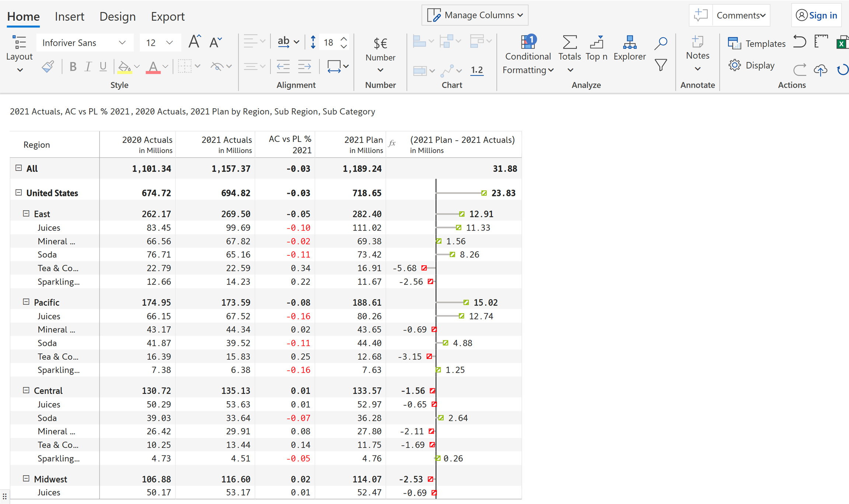Screen dimensions: 849x504
Task: Click the filter funnel icon
Action: point(661,65)
